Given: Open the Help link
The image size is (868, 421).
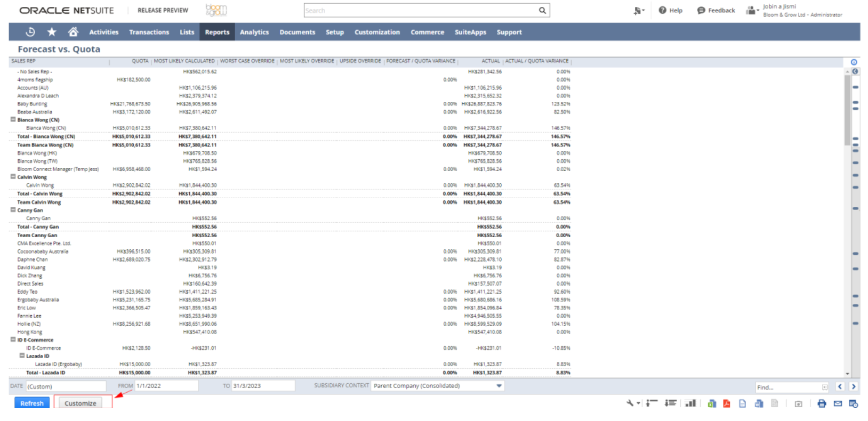Looking at the screenshot, I should point(670,10).
